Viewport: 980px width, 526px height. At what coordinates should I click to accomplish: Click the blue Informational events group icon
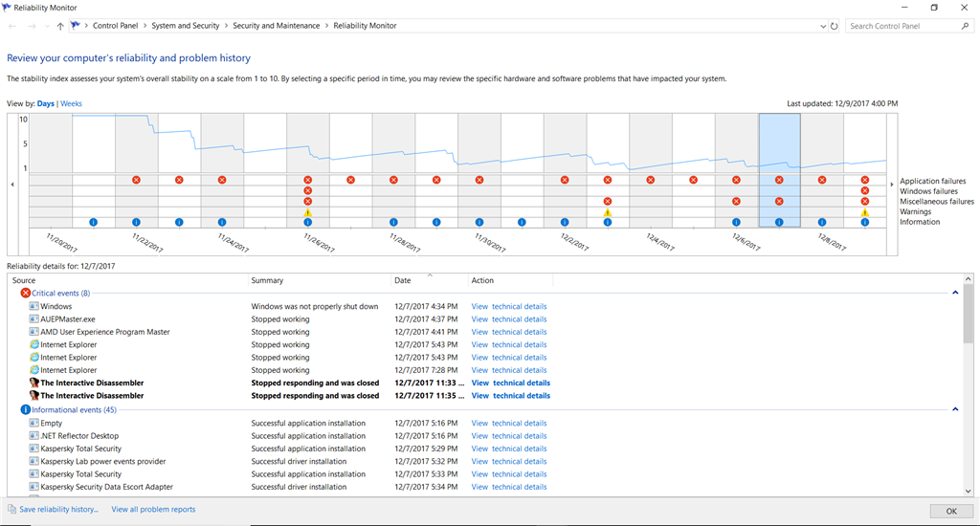pyautogui.click(x=26, y=410)
